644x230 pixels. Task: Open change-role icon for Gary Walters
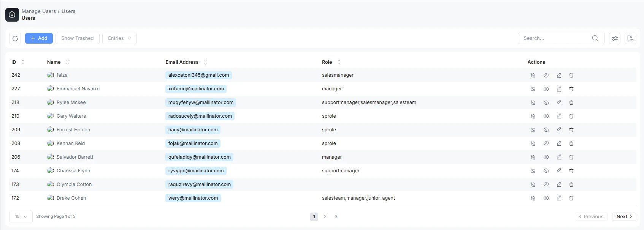pyautogui.click(x=533, y=116)
